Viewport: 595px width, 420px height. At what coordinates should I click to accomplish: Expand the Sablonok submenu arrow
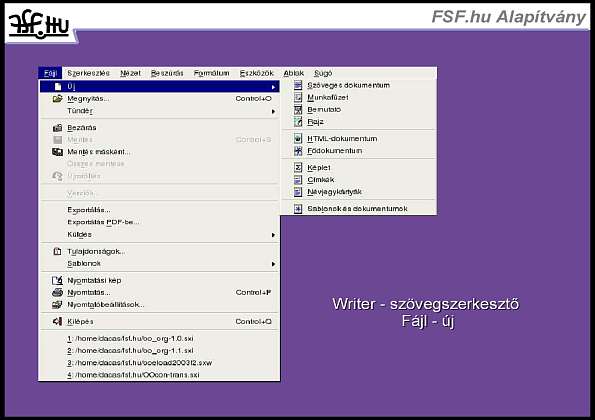click(x=273, y=264)
